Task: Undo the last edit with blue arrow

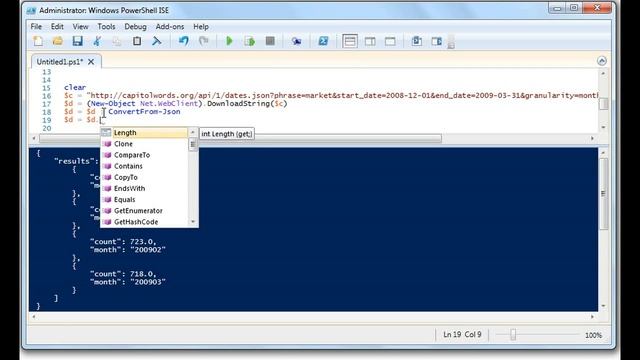Action: point(184,41)
